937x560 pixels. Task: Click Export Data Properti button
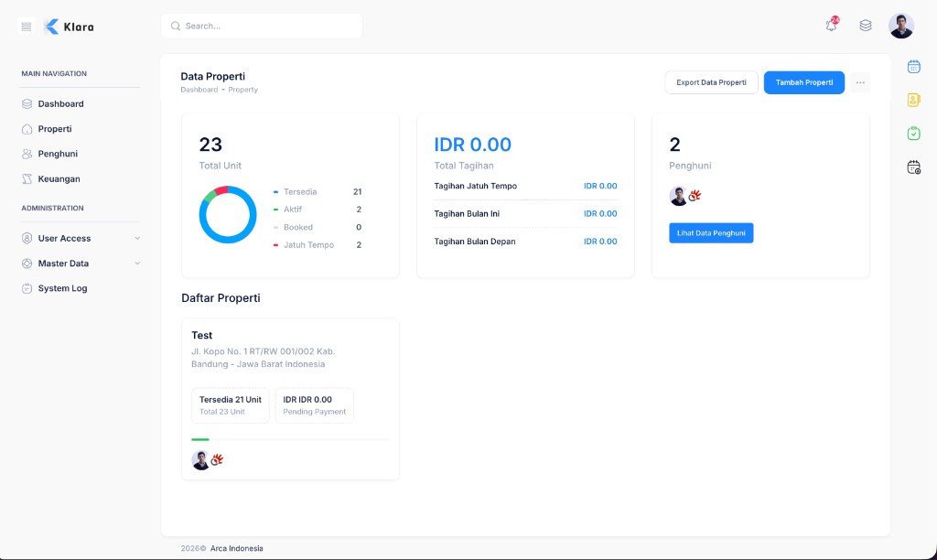[711, 82]
